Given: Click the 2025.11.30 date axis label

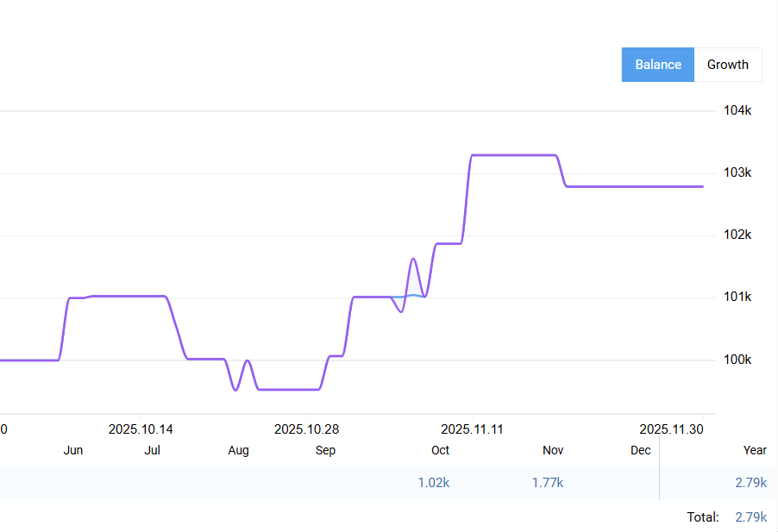Looking at the screenshot, I should click(x=671, y=429).
